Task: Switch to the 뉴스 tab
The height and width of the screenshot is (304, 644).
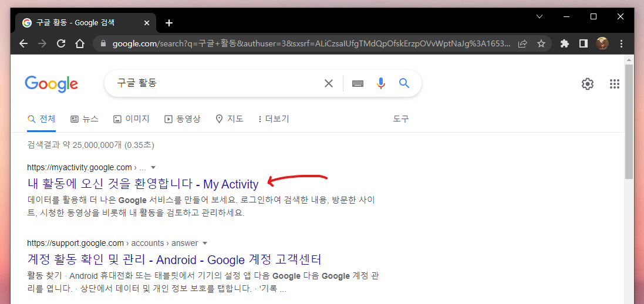Action: click(84, 119)
